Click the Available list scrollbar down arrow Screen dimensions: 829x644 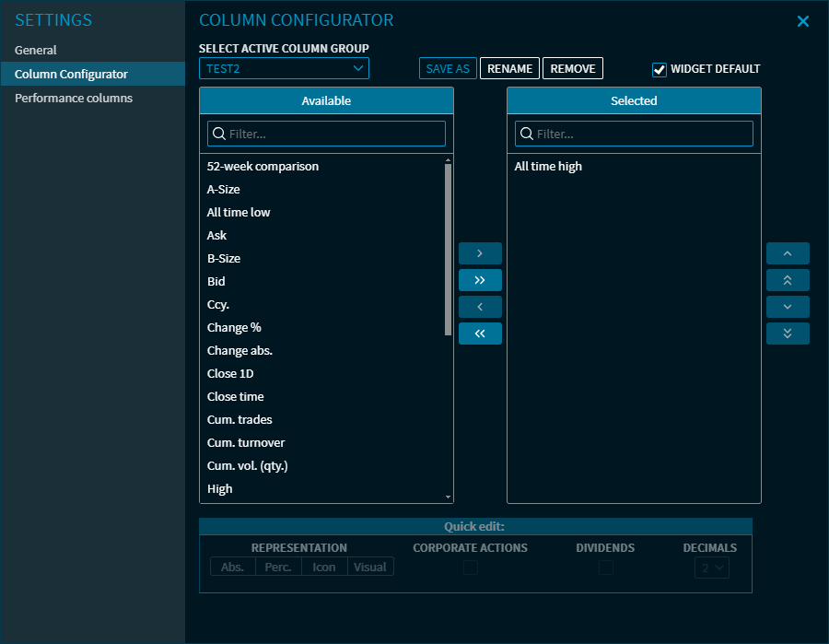(449, 498)
